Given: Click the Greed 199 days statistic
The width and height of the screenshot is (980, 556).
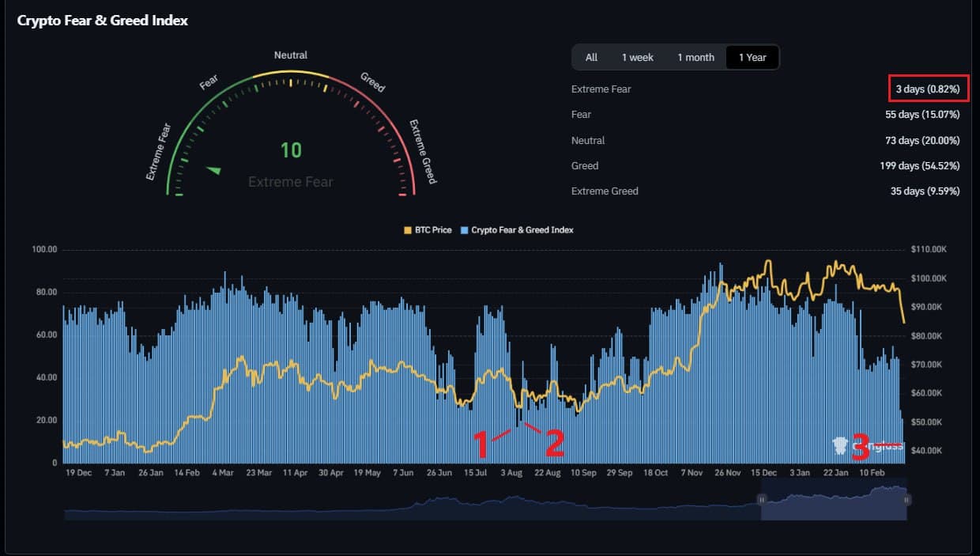Looking at the screenshot, I should click(922, 166).
